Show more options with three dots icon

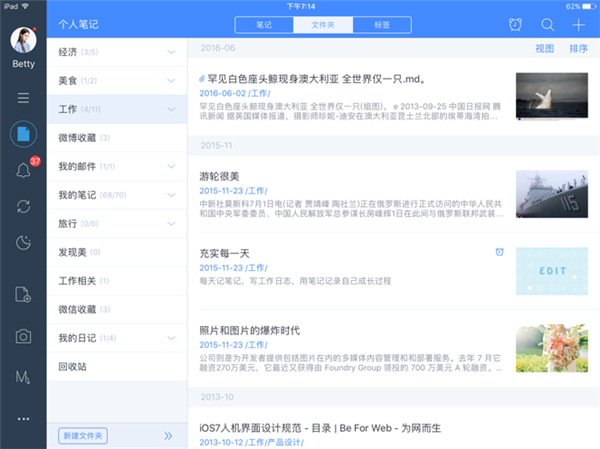[22, 418]
